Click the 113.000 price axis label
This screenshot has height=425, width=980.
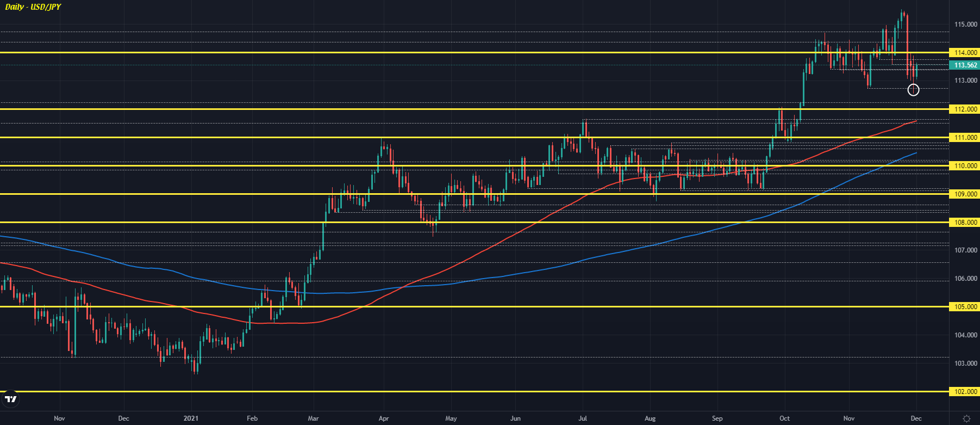(x=966, y=81)
